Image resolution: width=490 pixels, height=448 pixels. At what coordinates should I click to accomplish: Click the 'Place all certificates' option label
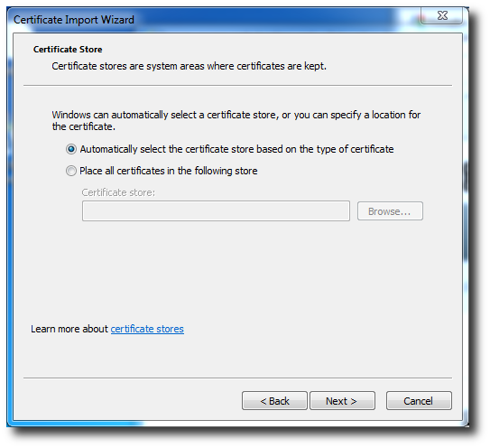169,171
